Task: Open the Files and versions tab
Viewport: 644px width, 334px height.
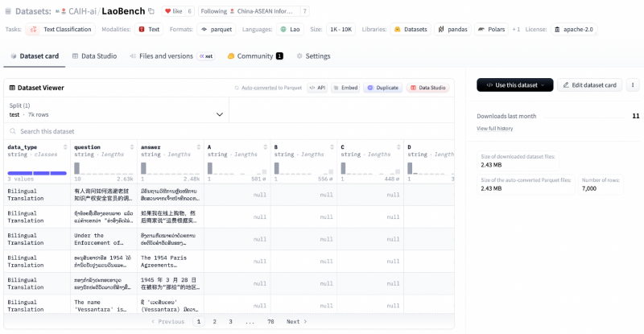Action: pos(166,56)
